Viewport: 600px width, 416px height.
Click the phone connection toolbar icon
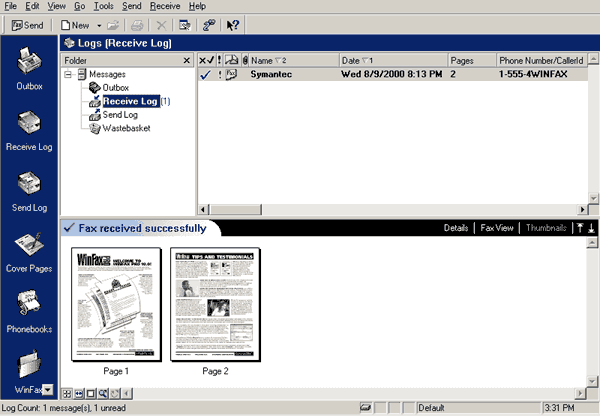point(209,26)
